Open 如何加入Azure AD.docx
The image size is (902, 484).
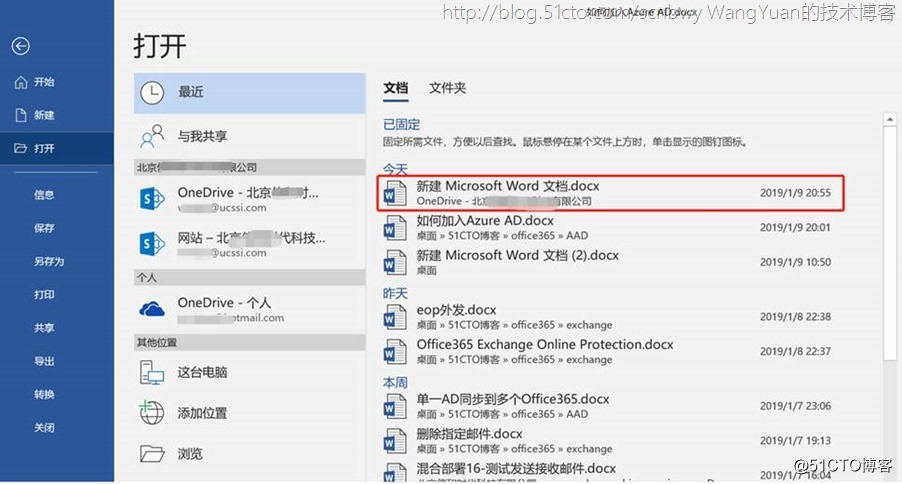click(x=610, y=227)
